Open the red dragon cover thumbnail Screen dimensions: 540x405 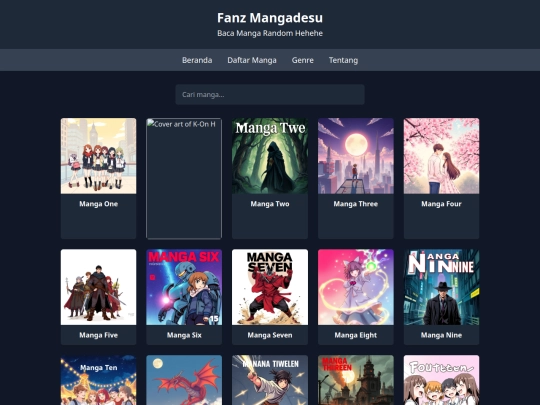click(x=184, y=380)
